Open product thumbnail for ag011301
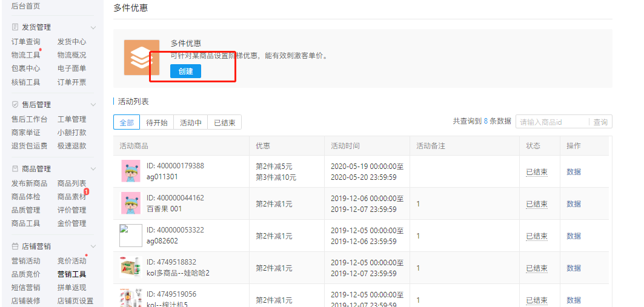Screen dimensions: 644x307 pyautogui.click(x=131, y=171)
